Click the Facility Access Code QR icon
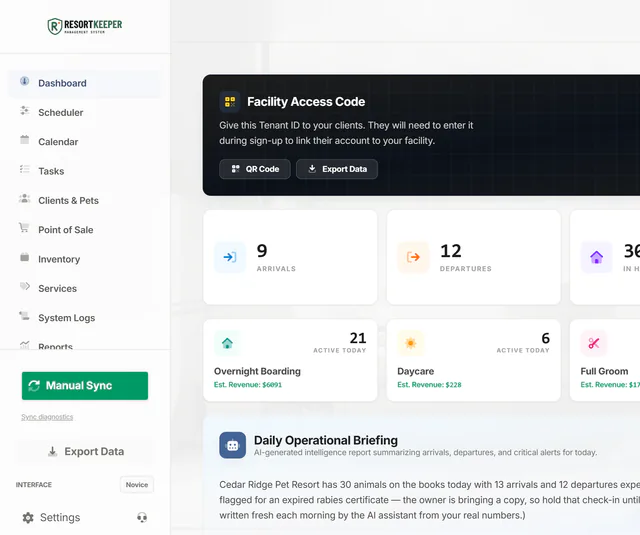 click(230, 102)
